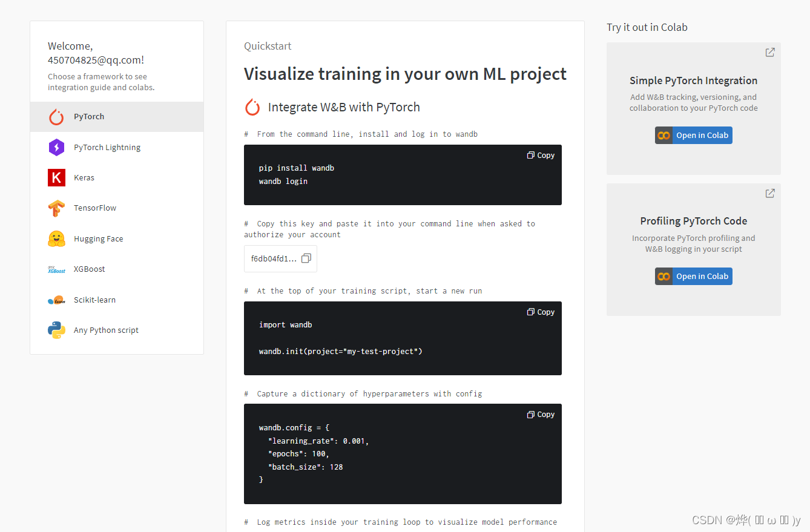Select XGBoost framework entry
The image size is (810, 532).
pyautogui.click(x=117, y=269)
